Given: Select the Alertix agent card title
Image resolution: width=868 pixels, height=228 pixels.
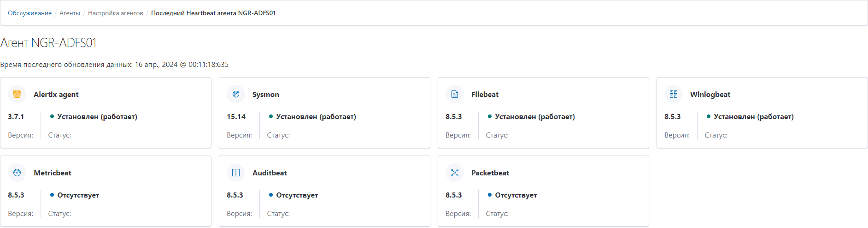Looking at the screenshot, I should (56, 94).
